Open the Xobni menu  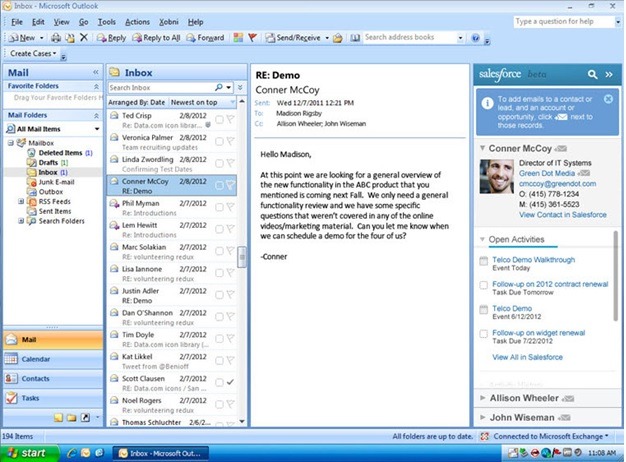tap(168, 22)
